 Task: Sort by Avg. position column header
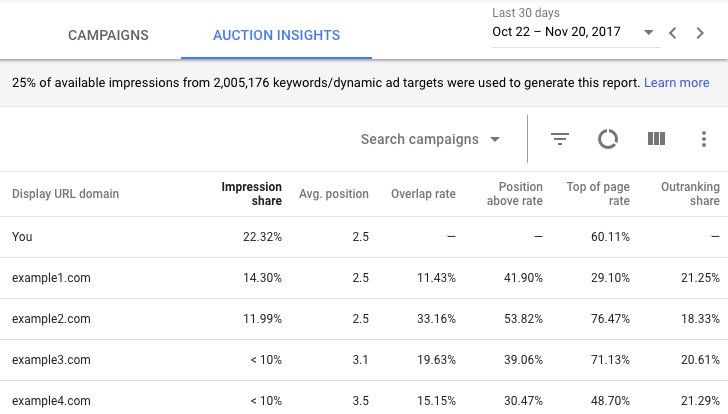pos(334,194)
